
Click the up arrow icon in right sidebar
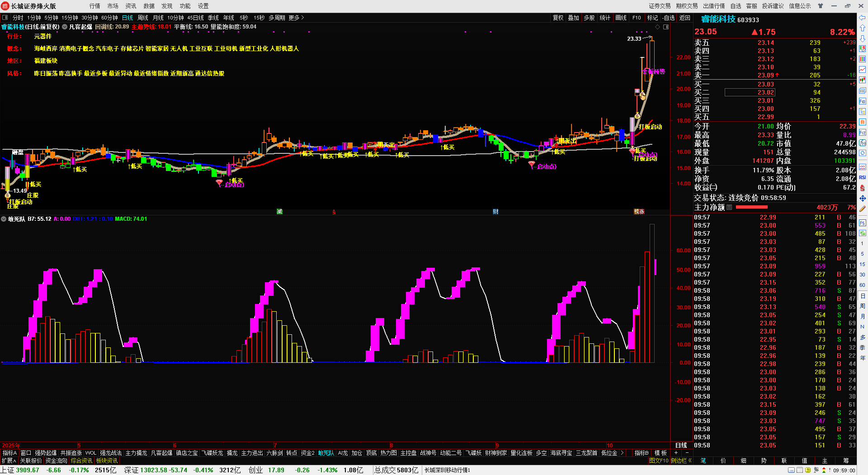pyautogui.click(x=863, y=28)
